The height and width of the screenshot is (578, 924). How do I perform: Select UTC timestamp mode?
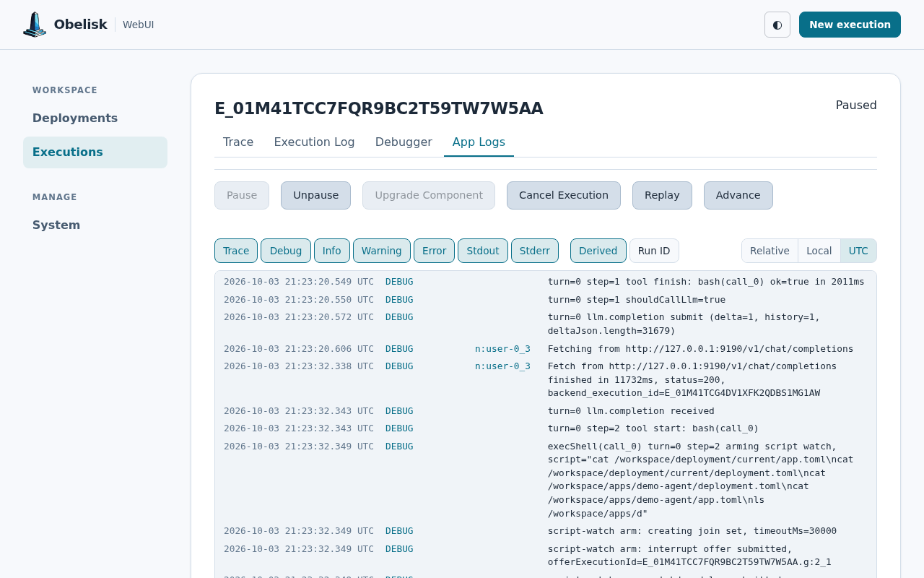coord(858,251)
